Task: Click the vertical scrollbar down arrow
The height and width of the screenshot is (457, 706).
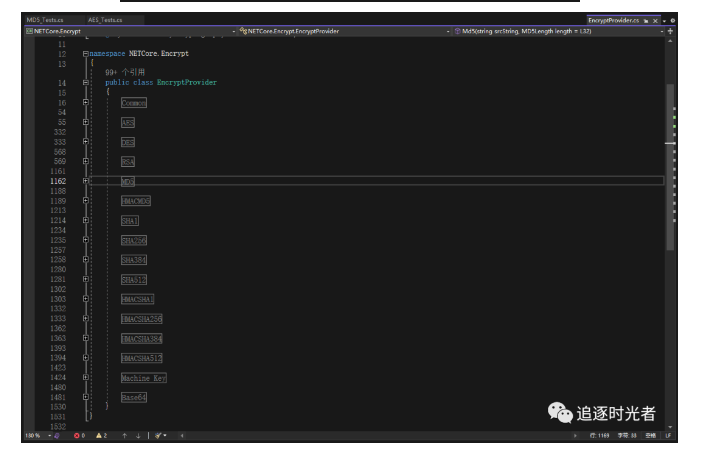Action: 670,427
